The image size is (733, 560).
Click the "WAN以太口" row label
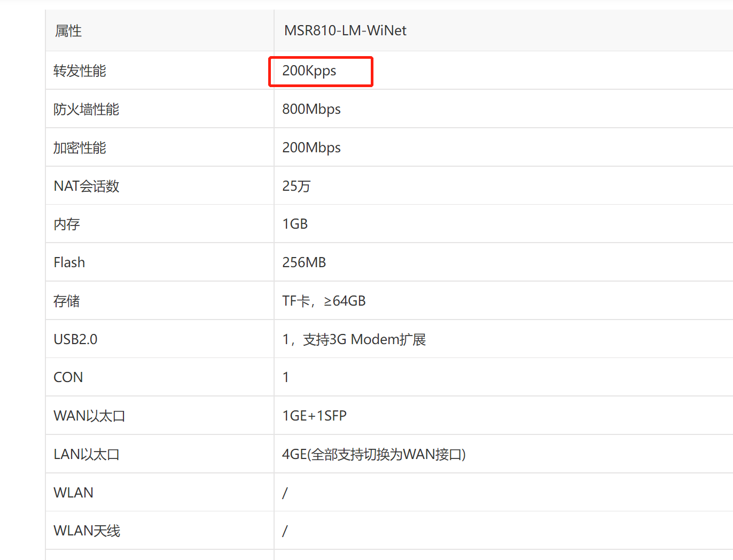(x=89, y=416)
